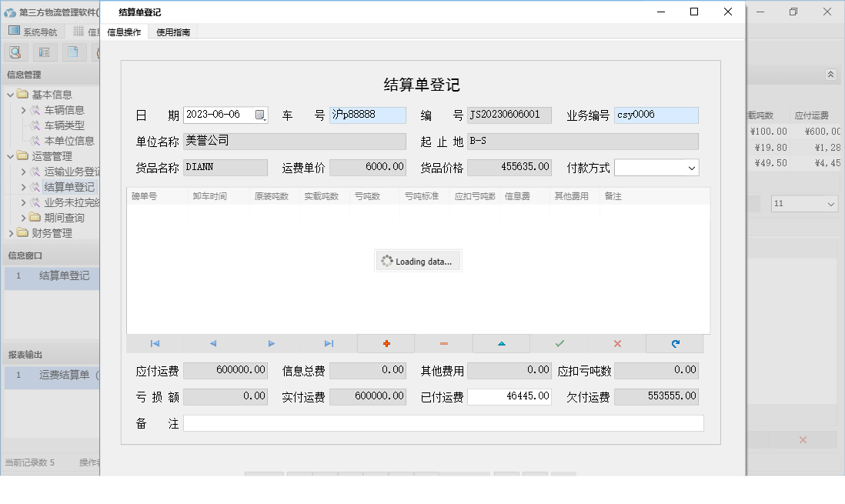The height and width of the screenshot is (504, 845).
Task: Open the date picker for 日期 field
Action: point(260,114)
